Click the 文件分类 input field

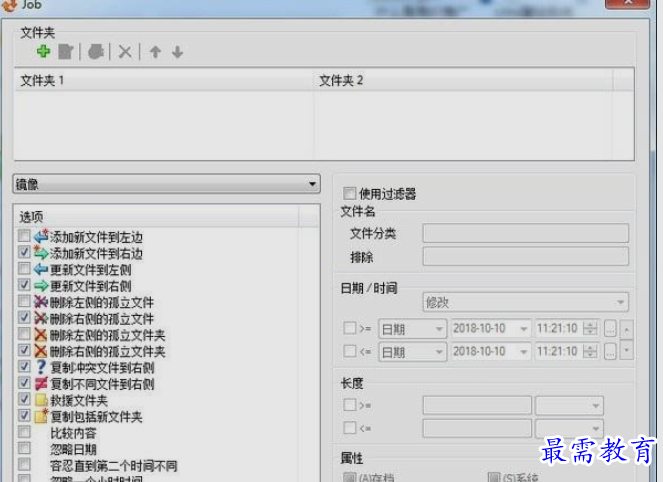(x=525, y=233)
